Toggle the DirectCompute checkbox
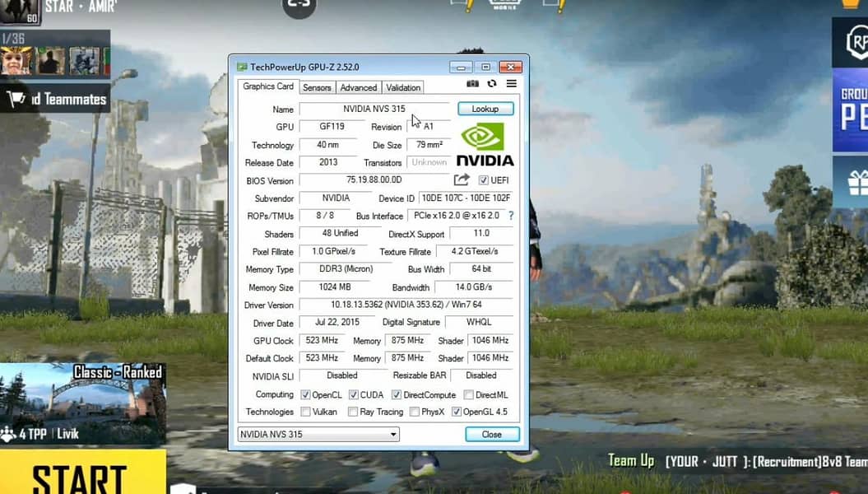 pyautogui.click(x=396, y=395)
